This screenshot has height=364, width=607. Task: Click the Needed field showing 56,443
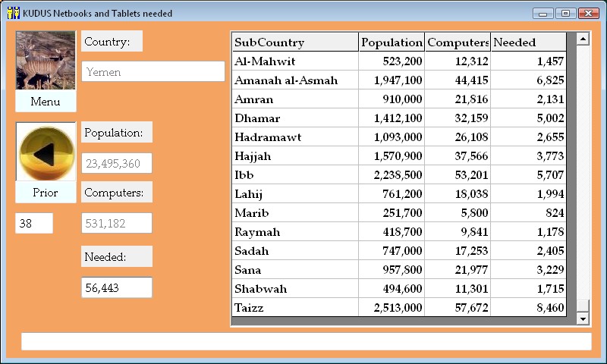tap(117, 288)
